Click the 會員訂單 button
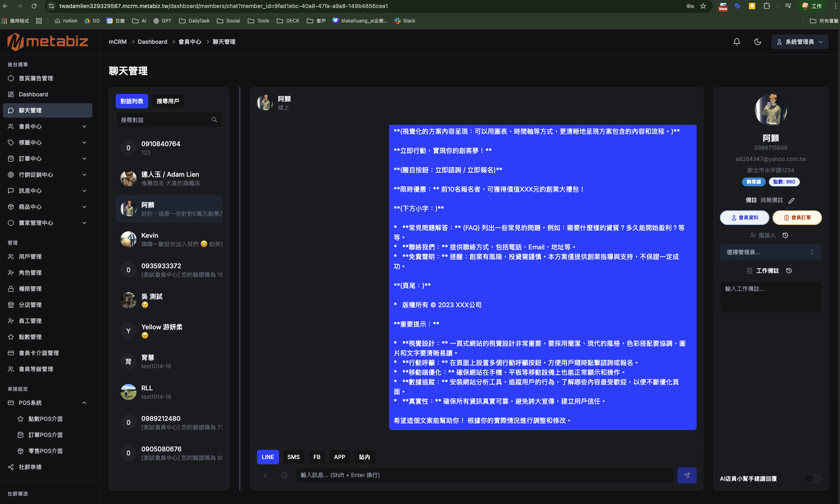This screenshot has width=840, height=504. pos(797,218)
